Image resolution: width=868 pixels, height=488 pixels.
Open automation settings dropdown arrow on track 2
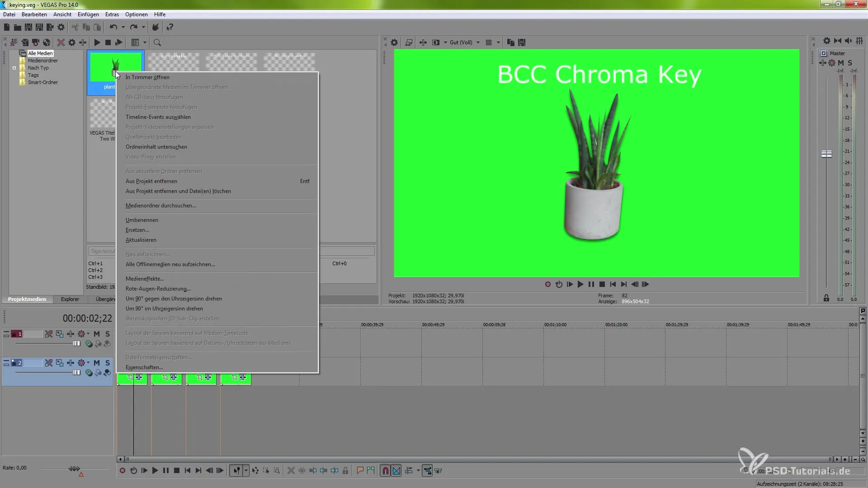coord(88,363)
